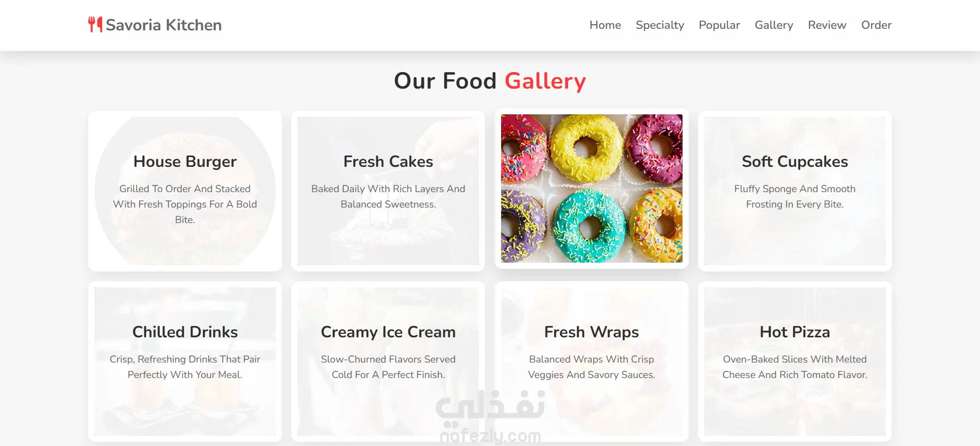
Task: Select the Fresh Wraps gallery tile
Action: tap(592, 362)
